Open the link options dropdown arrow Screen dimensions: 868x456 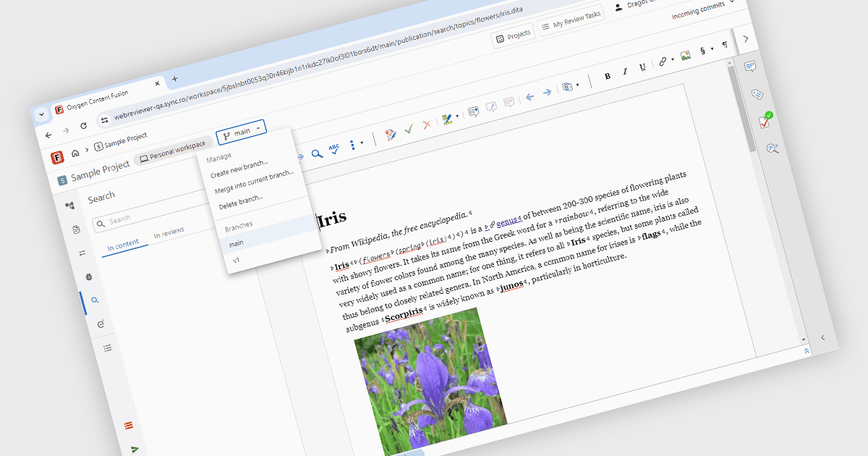pos(672,60)
